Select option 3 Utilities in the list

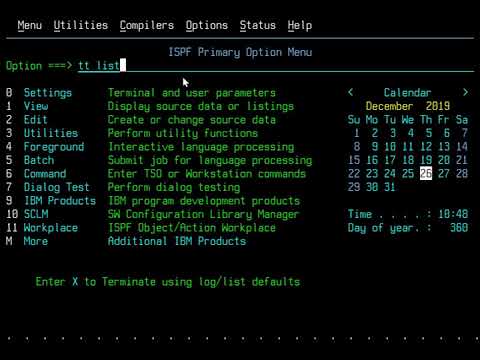51,133
